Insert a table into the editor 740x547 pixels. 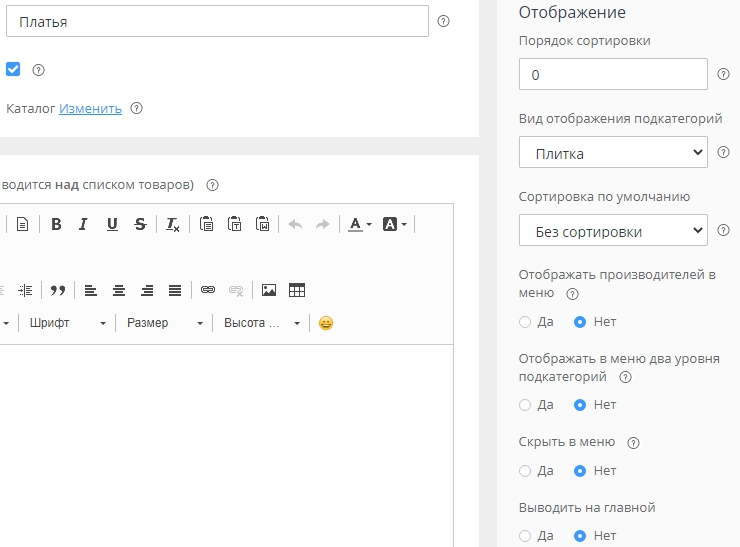pyautogui.click(x=296, y=290)
